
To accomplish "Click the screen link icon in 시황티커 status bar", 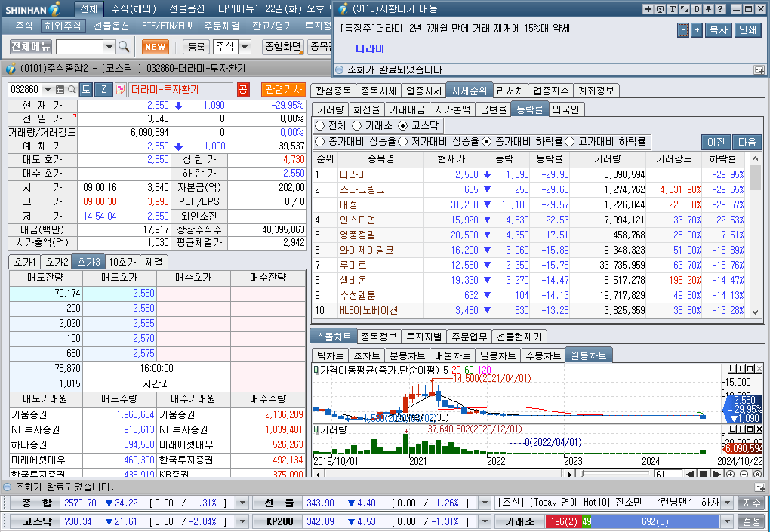I will (x=759, y=70).
